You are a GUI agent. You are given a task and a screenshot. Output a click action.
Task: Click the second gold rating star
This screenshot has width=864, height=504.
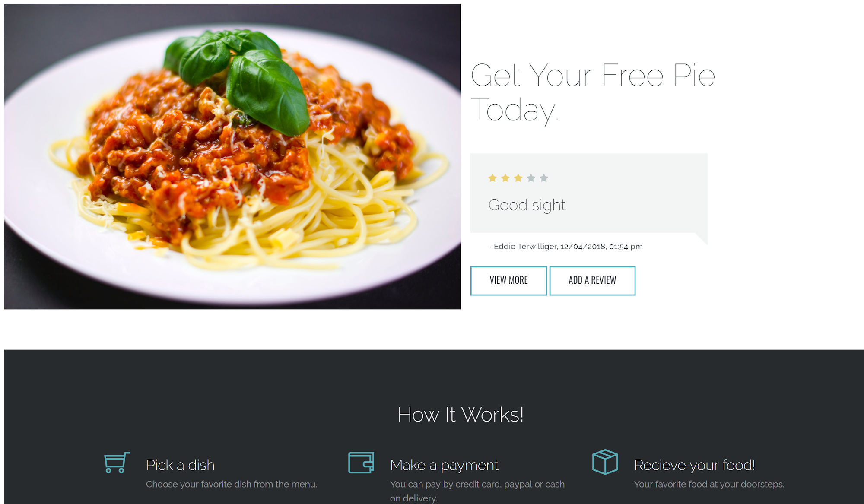[505, 178]
